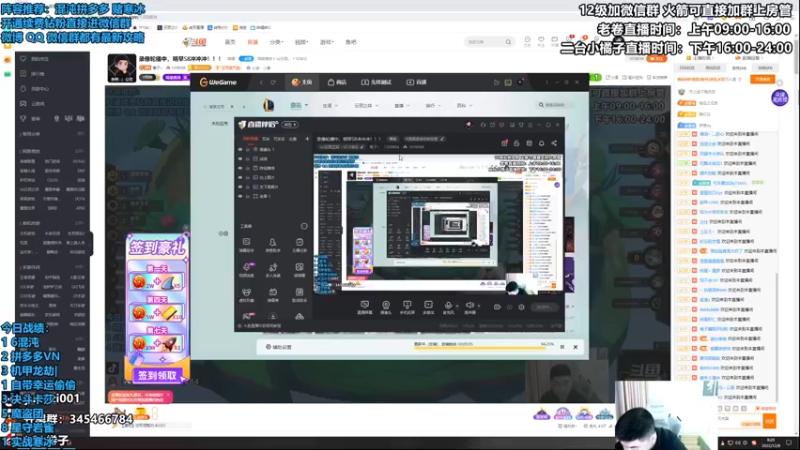Click the send button in the Douyu chat panel
This screenshot has width=800, height=450.
pyautogui.click(x=769, y=421)
